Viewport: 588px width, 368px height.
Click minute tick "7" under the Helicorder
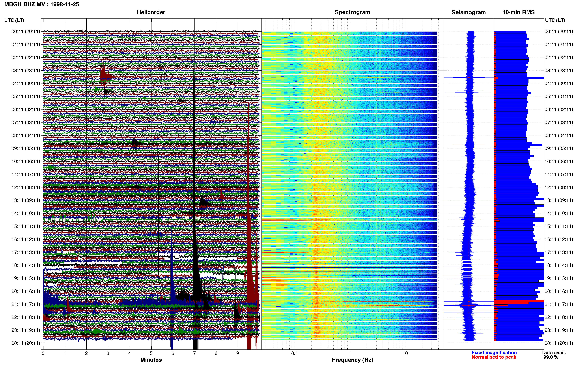(x=195, y=353)
